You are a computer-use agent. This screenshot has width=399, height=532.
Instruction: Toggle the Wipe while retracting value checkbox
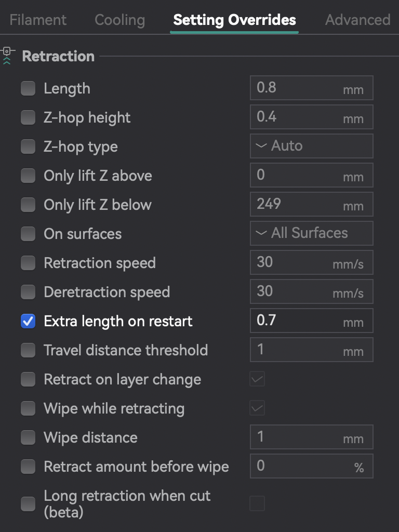pyautogui.click(x=257, y=408)
